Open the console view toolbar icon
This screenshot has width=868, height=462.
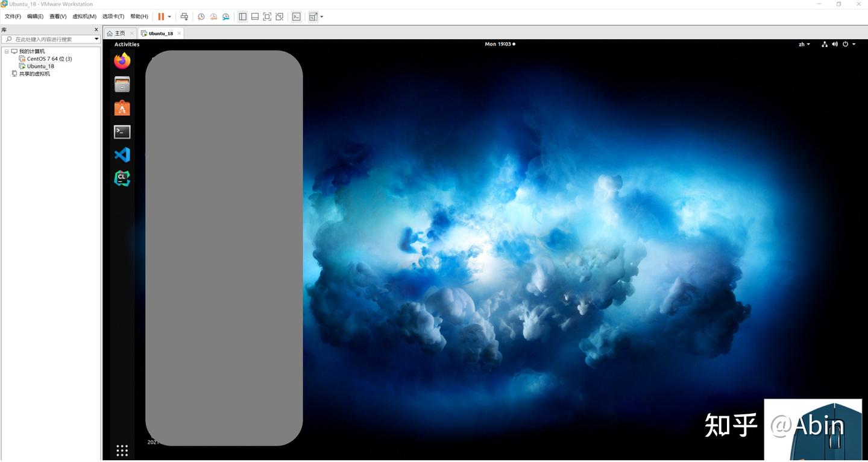[296, 17]
